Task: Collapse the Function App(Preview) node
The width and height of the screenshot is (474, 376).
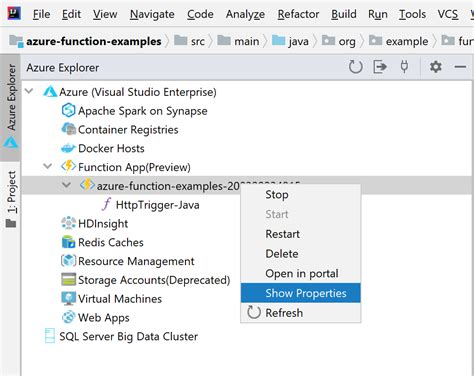Action: click(48, 166)
